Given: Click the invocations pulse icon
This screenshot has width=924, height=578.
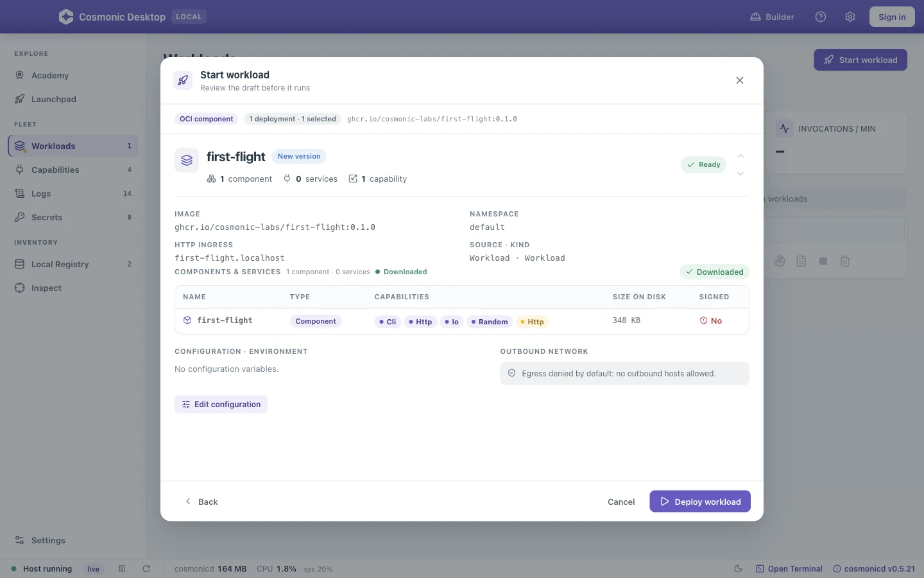Looking at the screenshot, I should (784, 128).
